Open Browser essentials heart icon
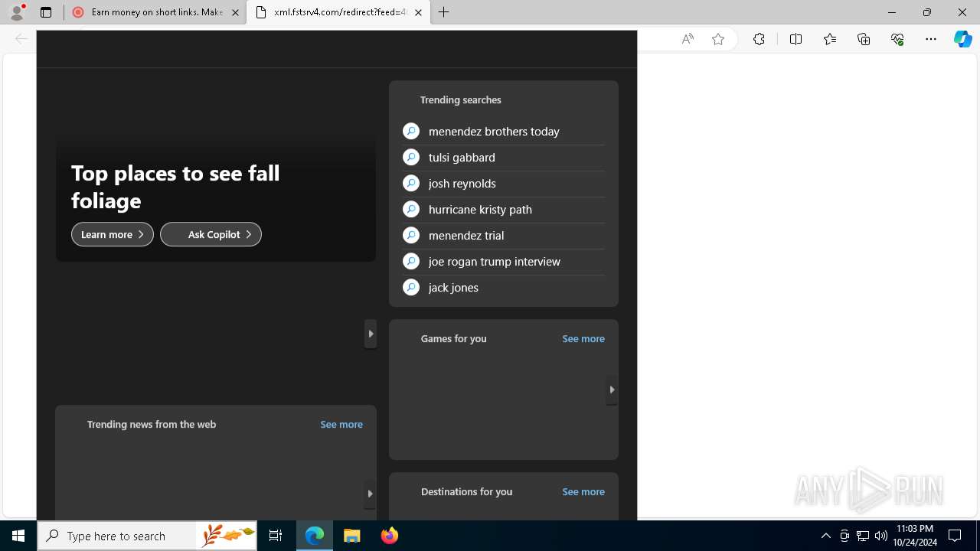This screenshot has width=980, height=551. (897, 39)
